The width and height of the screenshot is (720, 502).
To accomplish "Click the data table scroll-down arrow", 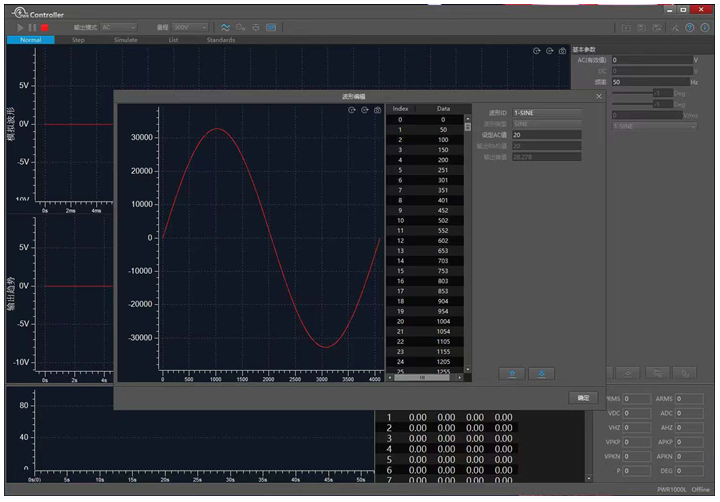I will coord(467,369).
